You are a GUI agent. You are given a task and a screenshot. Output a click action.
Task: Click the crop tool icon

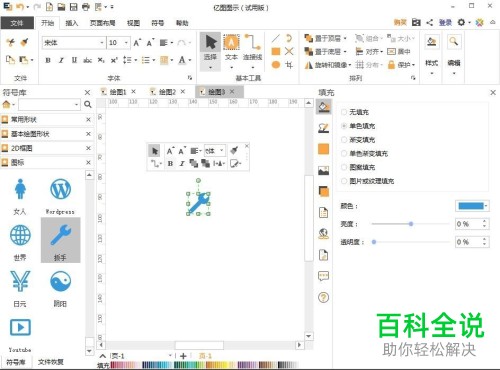(x=289, y=65)
